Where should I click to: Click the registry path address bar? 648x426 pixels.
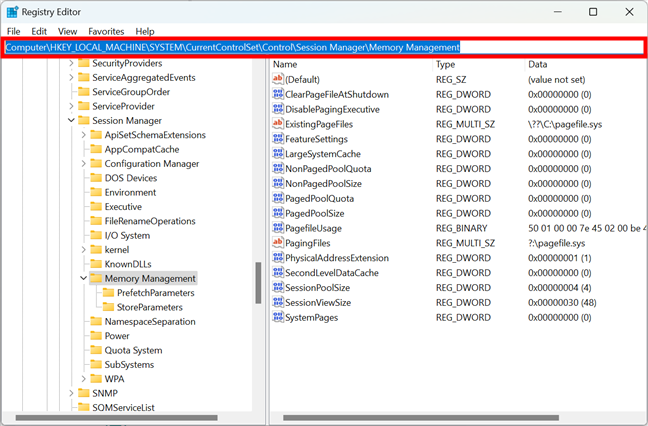pos(324,48)
